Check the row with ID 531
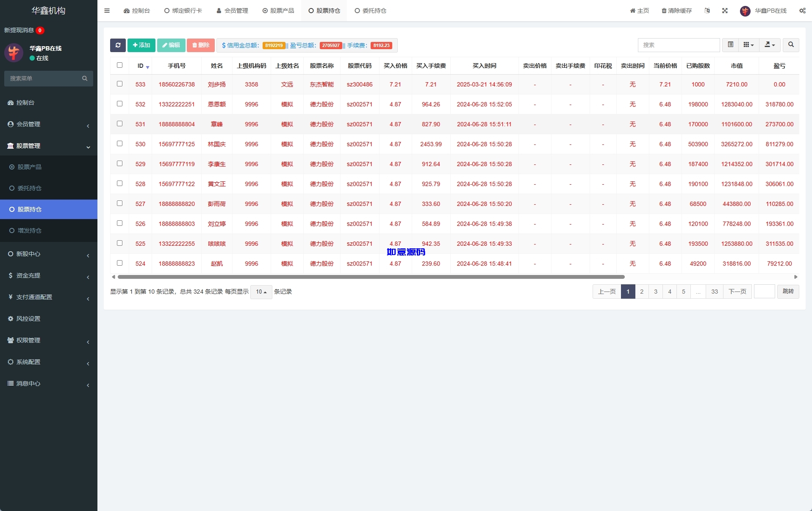 pos(119,124)
